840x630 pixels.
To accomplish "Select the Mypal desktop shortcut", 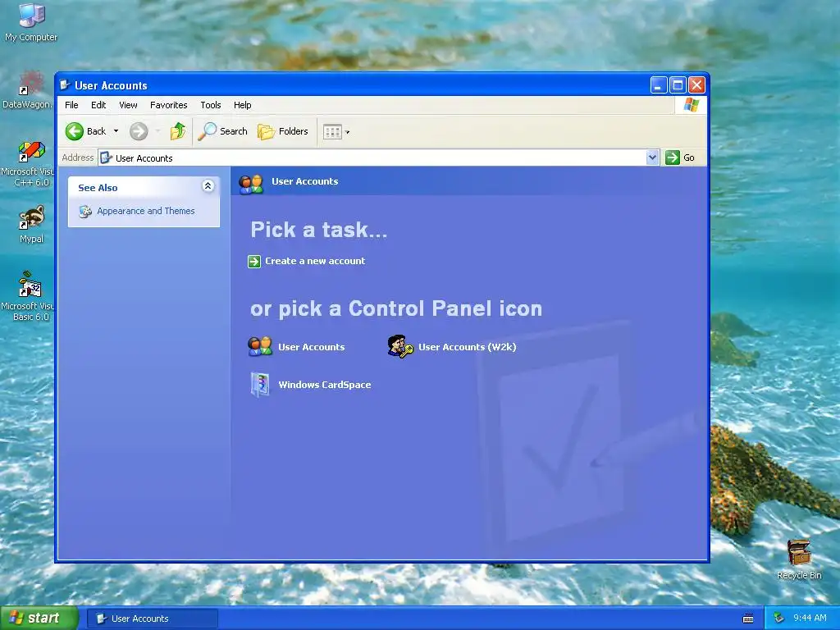I will click(32, 225).
